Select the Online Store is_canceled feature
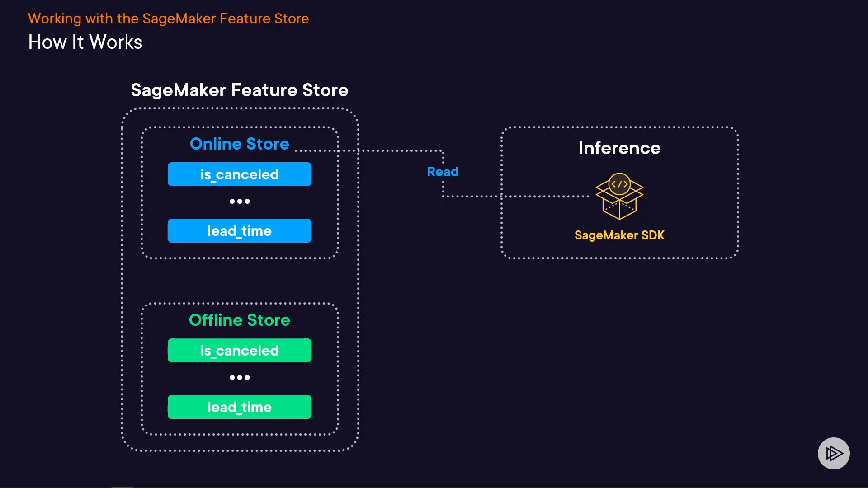Screen dimensions: 868x488 point(239,174)
